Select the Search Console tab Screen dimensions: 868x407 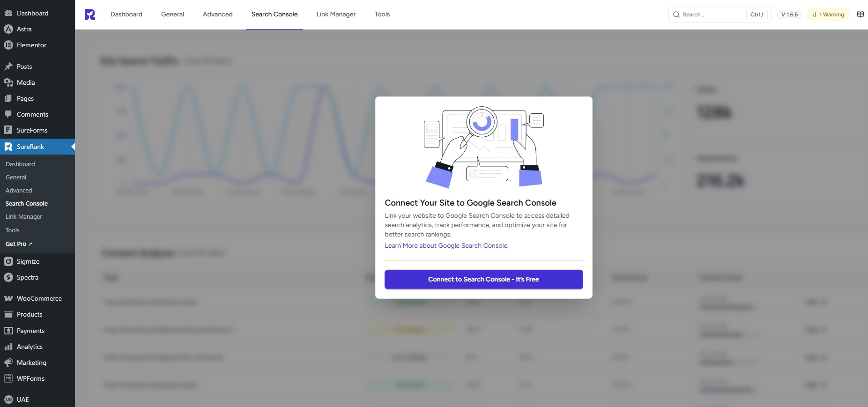(274, 14)
